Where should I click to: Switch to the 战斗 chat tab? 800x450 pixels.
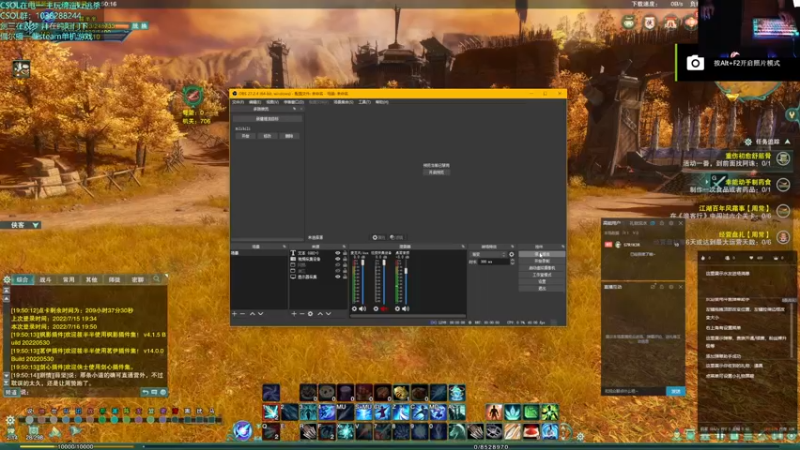coord(45,280)
